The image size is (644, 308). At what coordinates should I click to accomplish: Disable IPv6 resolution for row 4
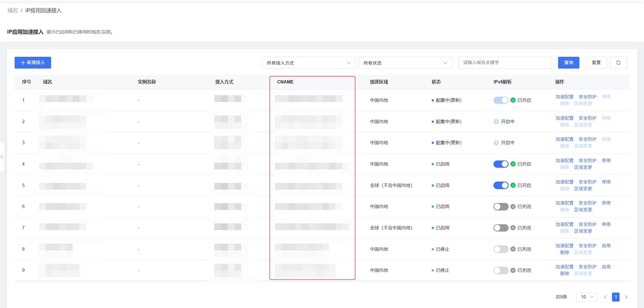click(501, 164)
